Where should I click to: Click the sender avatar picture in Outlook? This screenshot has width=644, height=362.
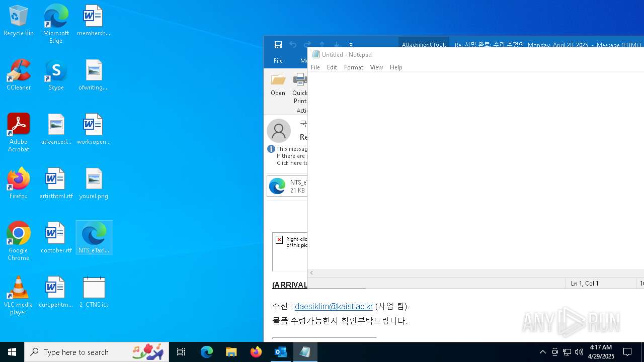279,131
